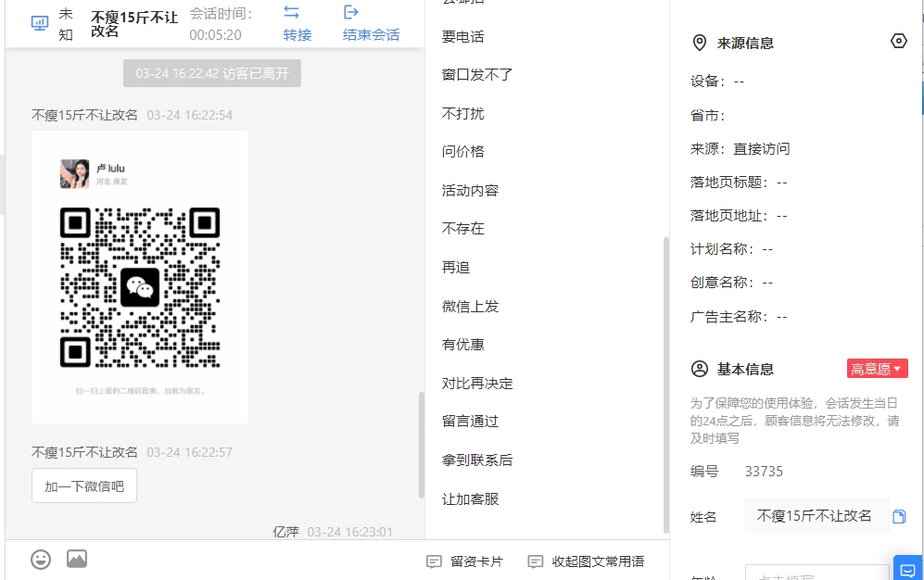Viewport: 924px width, 580px height.
Task: Open the 高意愿 intent dropdown
Action: [x=878, y=369]
